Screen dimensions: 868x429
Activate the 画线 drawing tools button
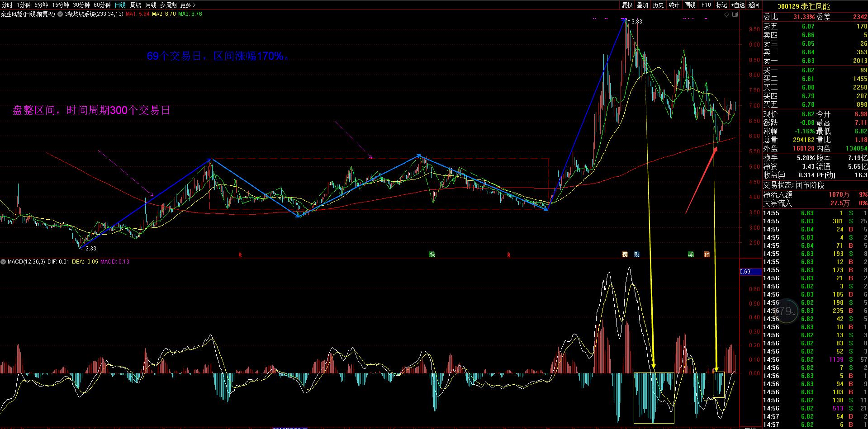pyautogui.click(x=690, y=5)
